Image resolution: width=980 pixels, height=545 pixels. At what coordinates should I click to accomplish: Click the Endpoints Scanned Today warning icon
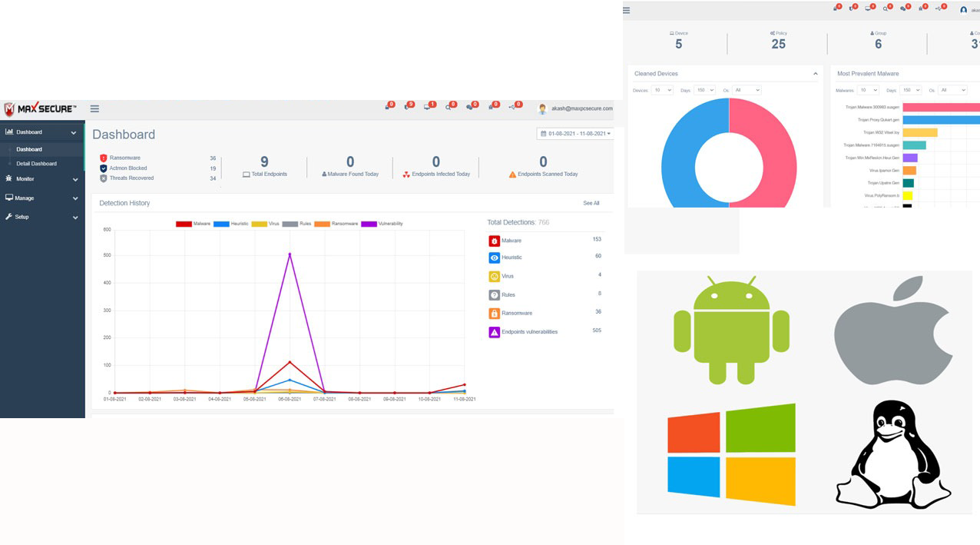(x=512, y=174)
